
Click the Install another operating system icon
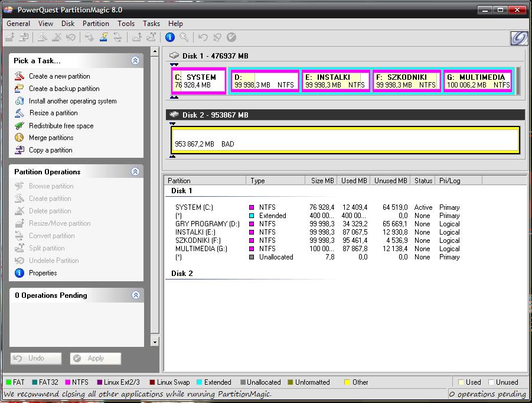coord(19,101)
